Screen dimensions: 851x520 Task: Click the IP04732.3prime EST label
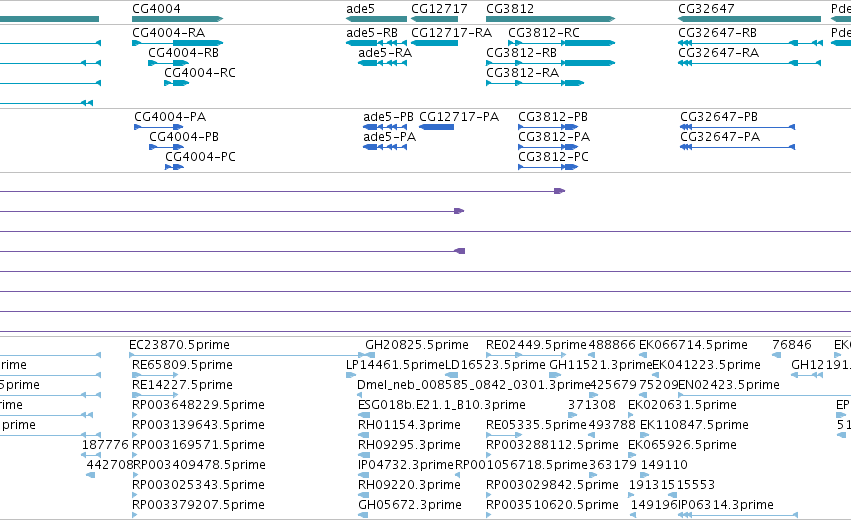tap(405, 465)
